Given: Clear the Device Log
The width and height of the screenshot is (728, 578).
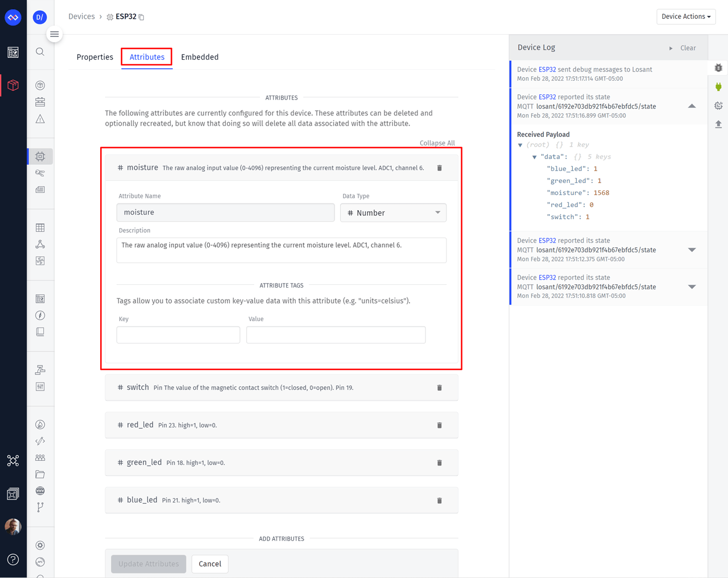Looking at the screenshot, I should pyautogui.click(x=688, y=48).
